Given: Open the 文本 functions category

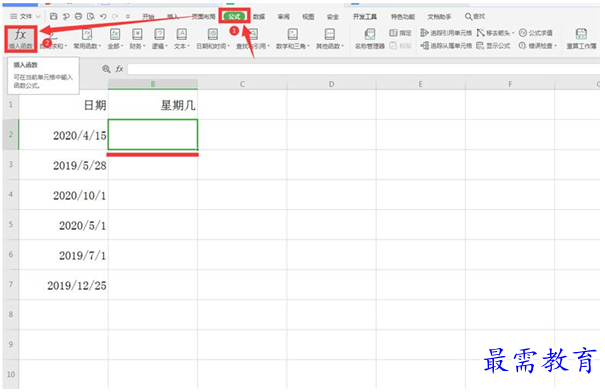Looking at the screenshot, I should pyautogui.click(x=182, y=39).
